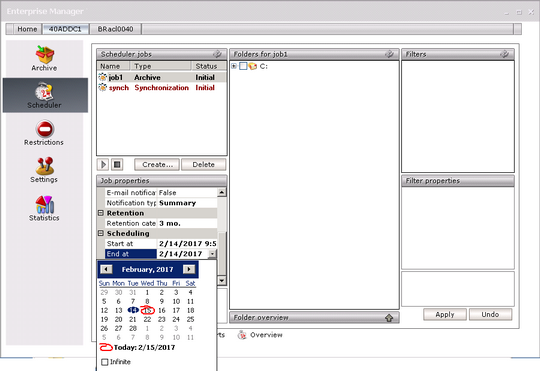Viewport: 540px width, 371px height.
Task: Select the job1 row in Scheduler jobs
Action: (x=162, y=77)
